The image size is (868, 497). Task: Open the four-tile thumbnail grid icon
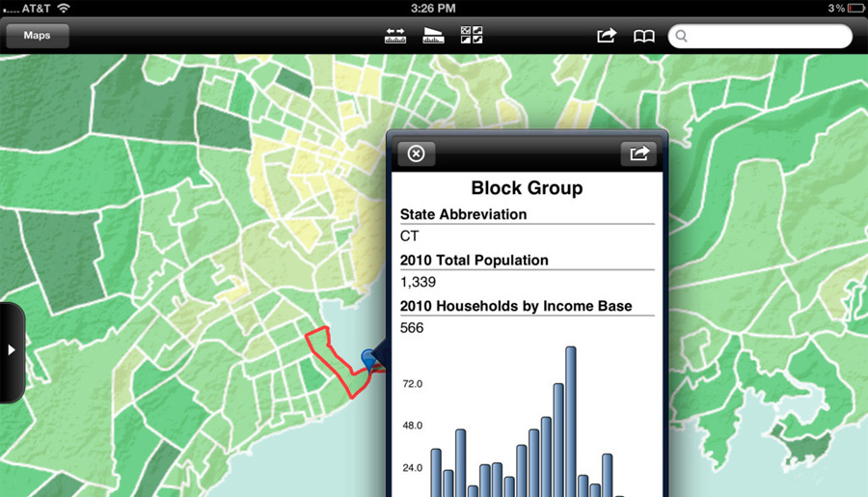point(471,35)
